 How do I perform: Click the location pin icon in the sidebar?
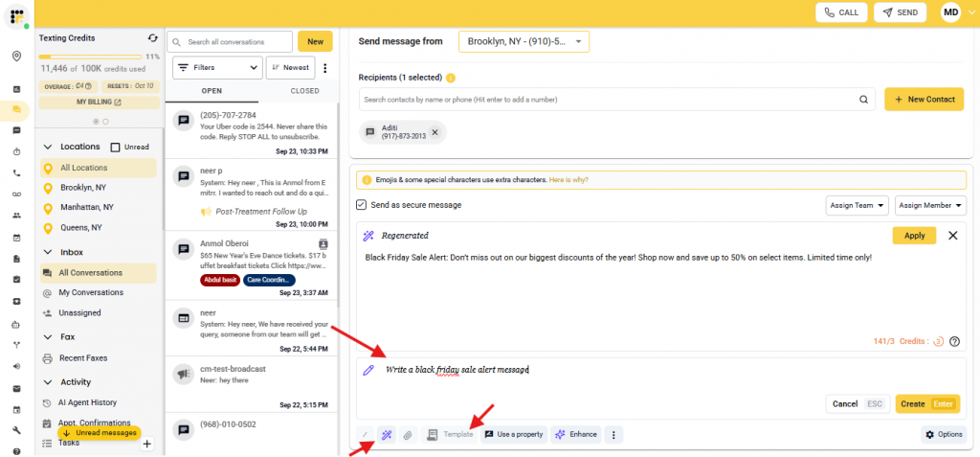pyautogui.click(x=16, y=57)
